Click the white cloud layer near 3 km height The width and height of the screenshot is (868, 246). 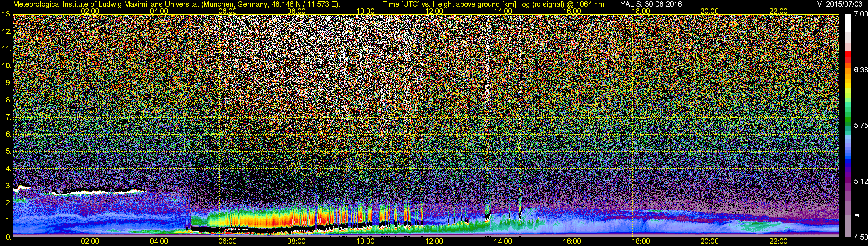101,191
